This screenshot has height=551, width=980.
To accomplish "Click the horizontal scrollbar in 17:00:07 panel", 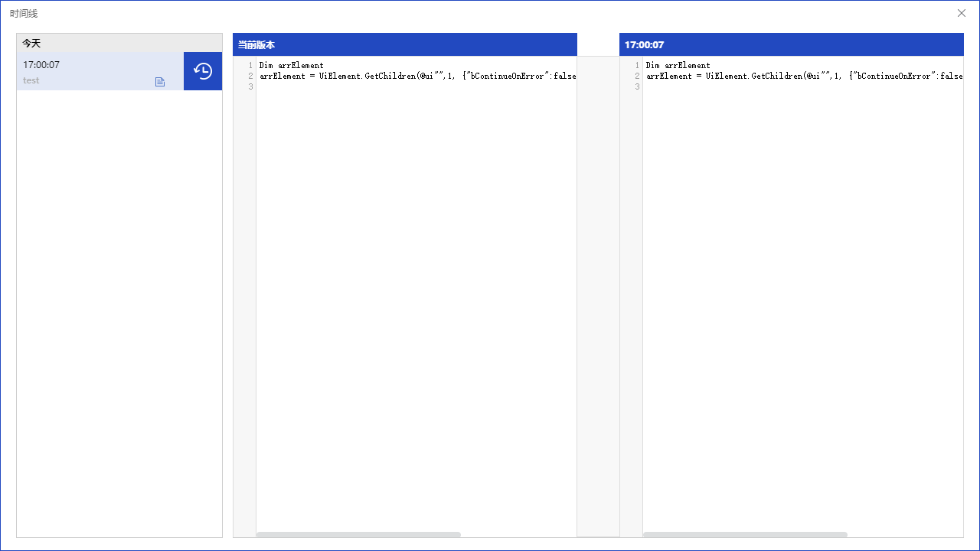I will click(745, 534).
